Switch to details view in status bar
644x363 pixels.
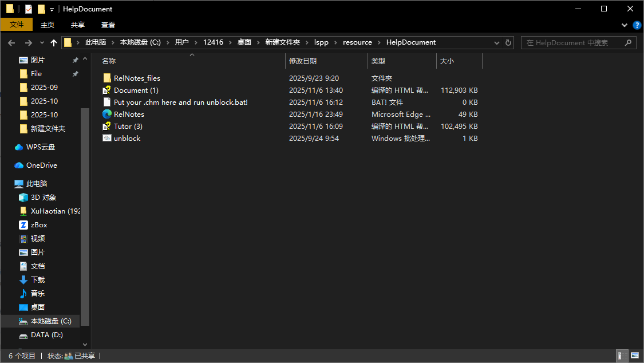click(623, 356)
